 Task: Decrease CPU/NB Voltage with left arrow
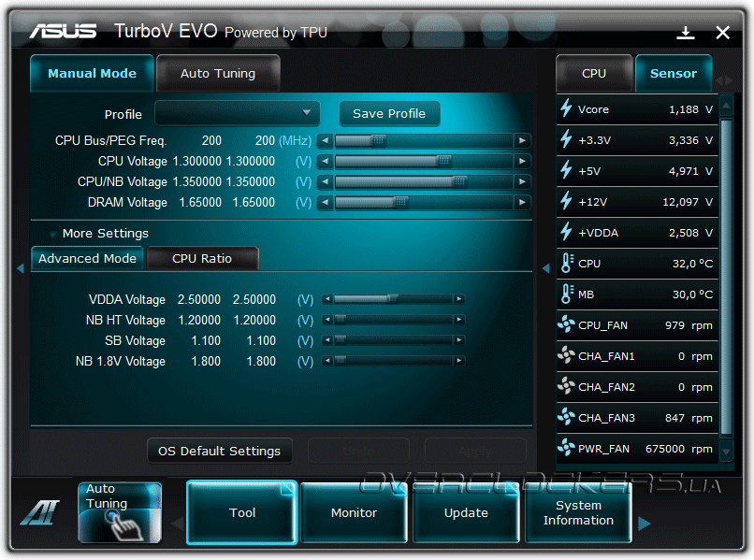point(325,181)
